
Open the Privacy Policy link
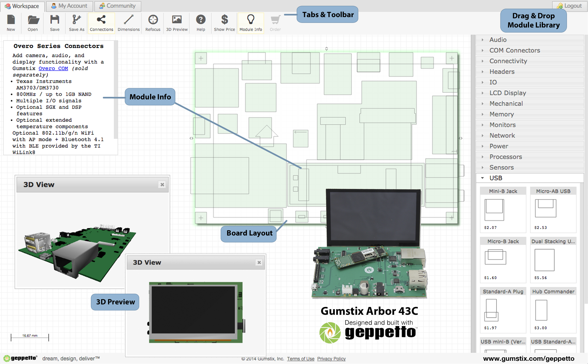point(331,359)
